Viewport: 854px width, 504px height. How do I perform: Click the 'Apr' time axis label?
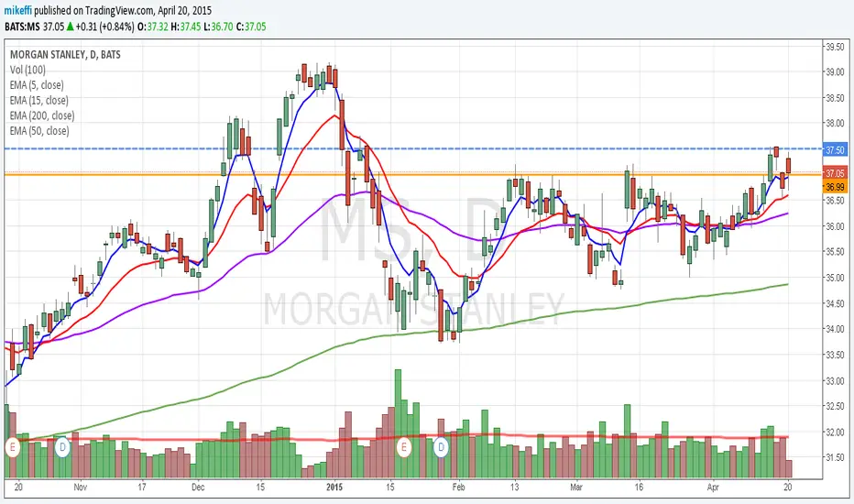pos(712,488)
